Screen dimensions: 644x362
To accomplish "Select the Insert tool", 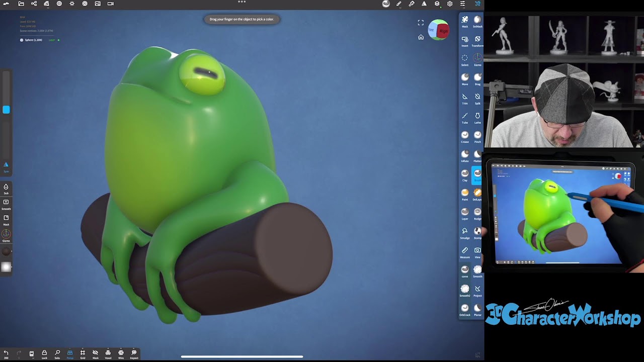I will [x=465, y=41].
